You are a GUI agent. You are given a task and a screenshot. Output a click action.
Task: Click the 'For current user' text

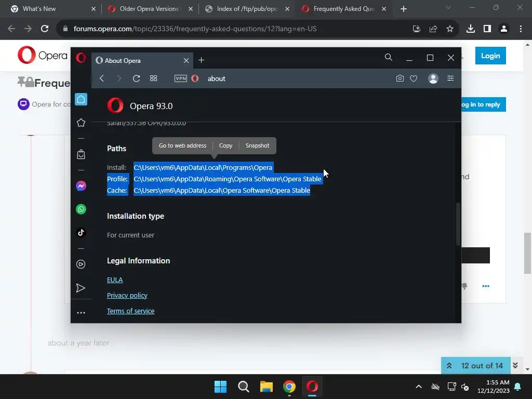[x=130, y=235]
